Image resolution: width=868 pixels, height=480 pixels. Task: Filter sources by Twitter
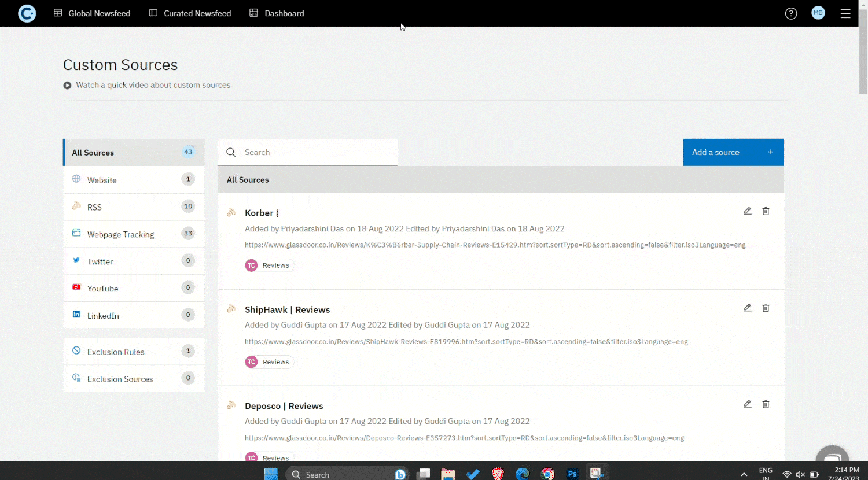[x=134, y=261]
